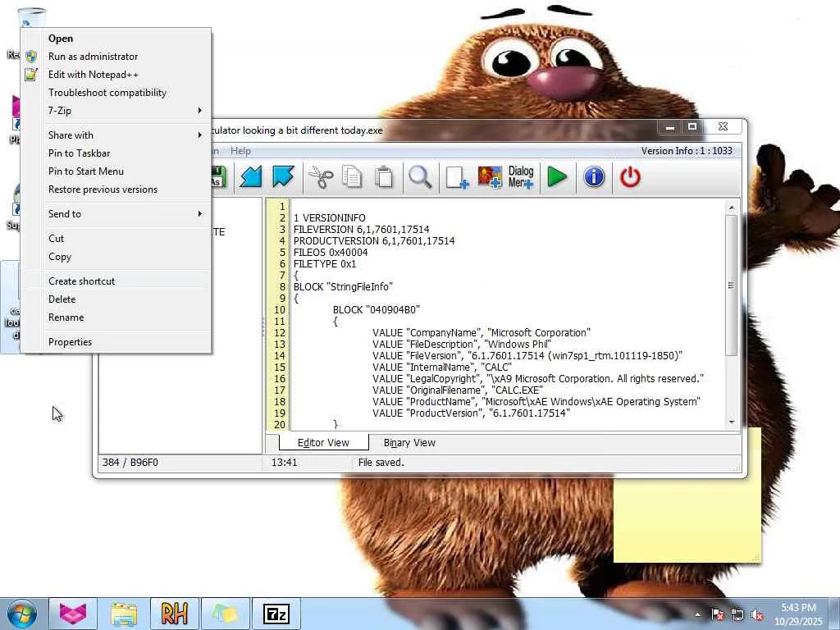Click the InternalName "CALC" line
Viewport: 840px width, 630px height.
click(442, 367)
